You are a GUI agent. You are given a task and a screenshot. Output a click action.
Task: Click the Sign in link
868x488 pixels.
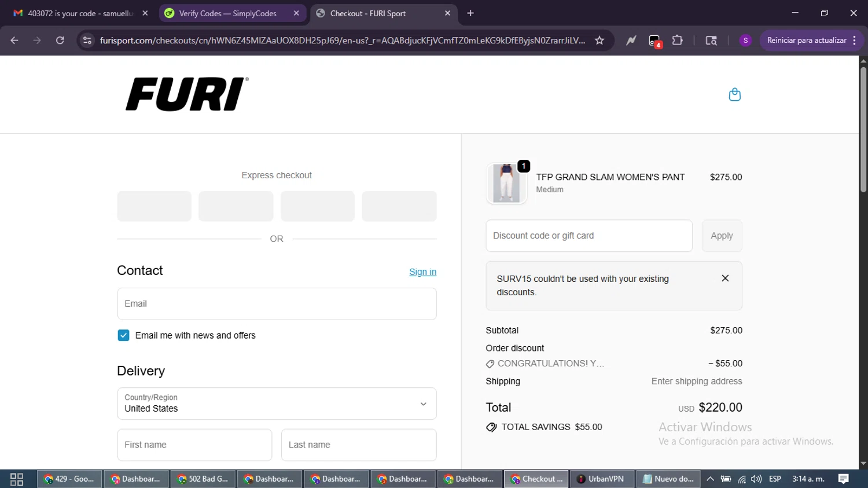tap(423, 272)
